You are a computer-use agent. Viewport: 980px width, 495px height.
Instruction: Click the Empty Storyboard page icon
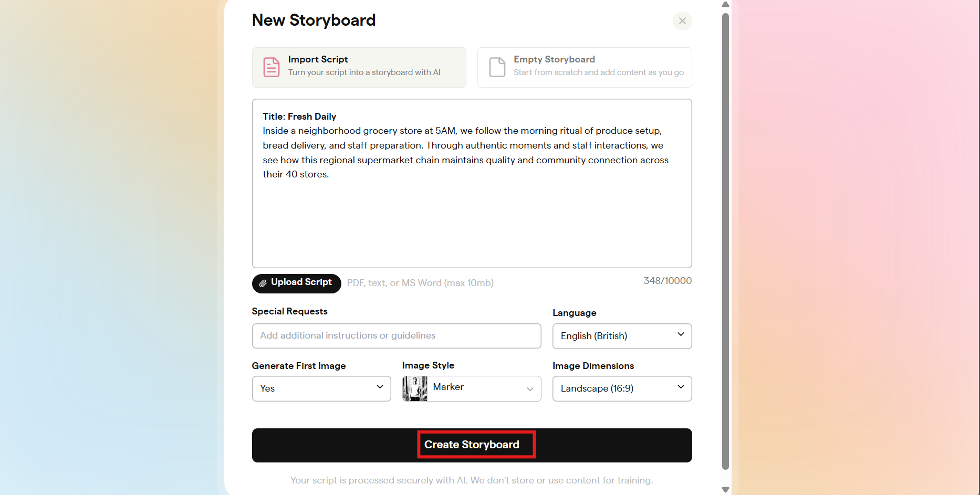497,67
